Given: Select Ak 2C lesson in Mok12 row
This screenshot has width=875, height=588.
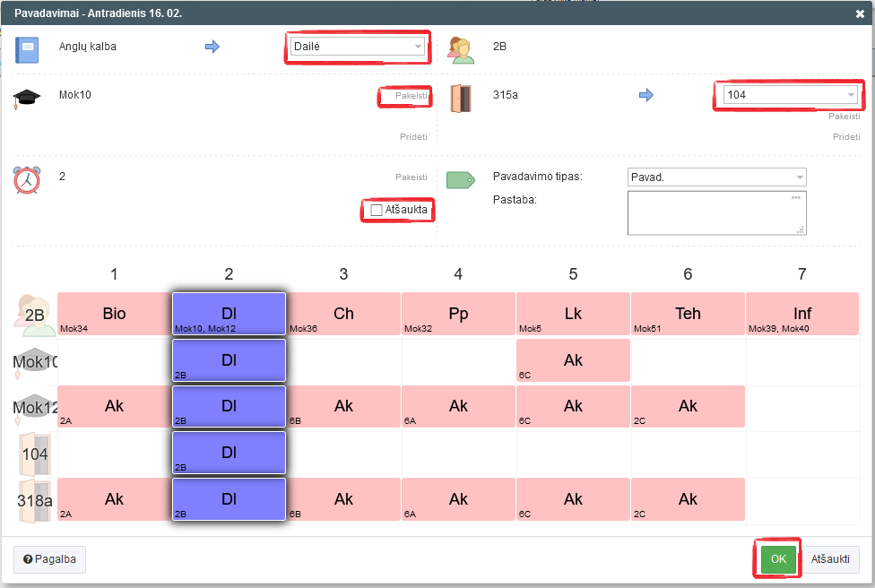Looking at the screenshot, I should 688,406.
